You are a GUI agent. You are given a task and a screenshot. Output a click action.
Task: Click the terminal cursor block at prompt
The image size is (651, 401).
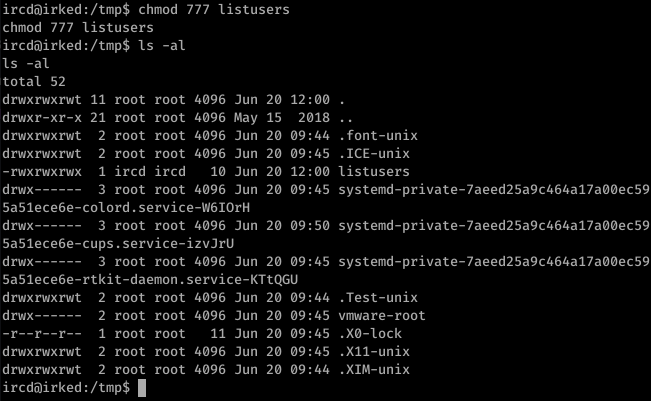click(x=142, y=388)
